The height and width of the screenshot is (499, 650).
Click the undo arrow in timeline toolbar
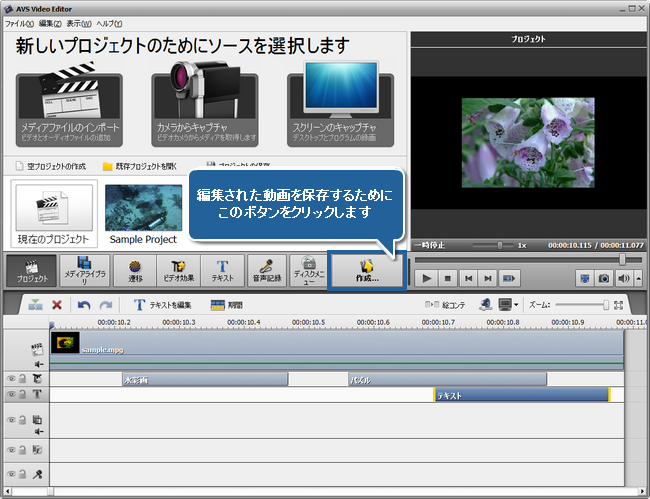(84, 304)
